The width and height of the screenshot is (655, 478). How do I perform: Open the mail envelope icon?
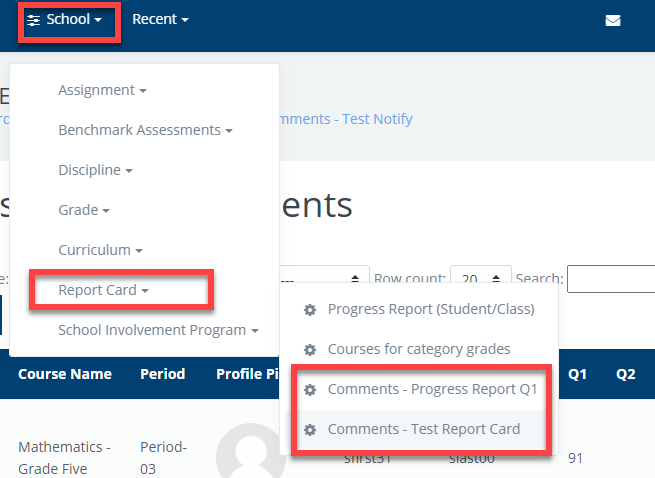click(x=613, y=20)
